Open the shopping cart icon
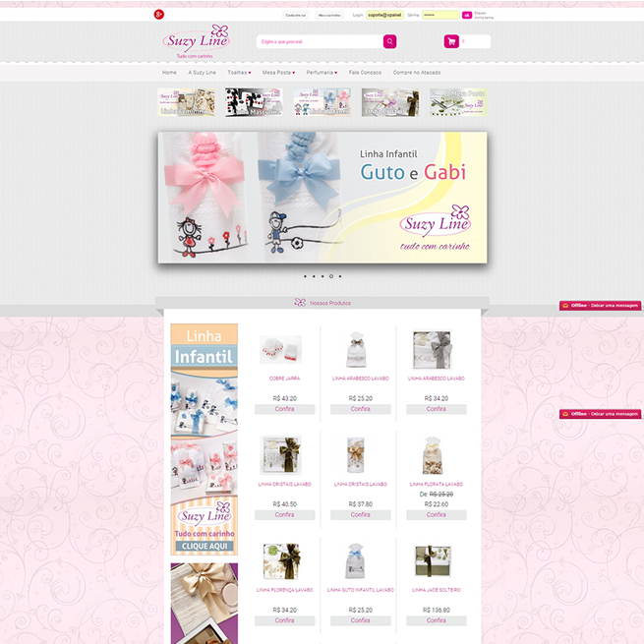Image resolution: width=644 pixels, height=644 pixels. pos(451,41)
